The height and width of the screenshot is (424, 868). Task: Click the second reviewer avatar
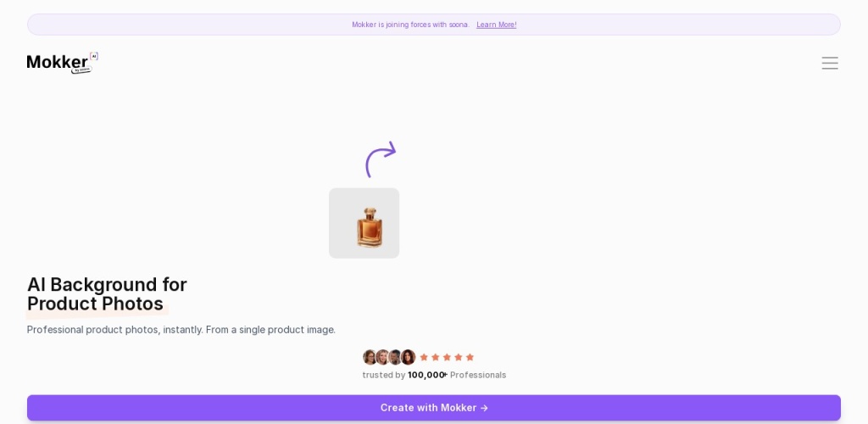[x=382, y=357]
